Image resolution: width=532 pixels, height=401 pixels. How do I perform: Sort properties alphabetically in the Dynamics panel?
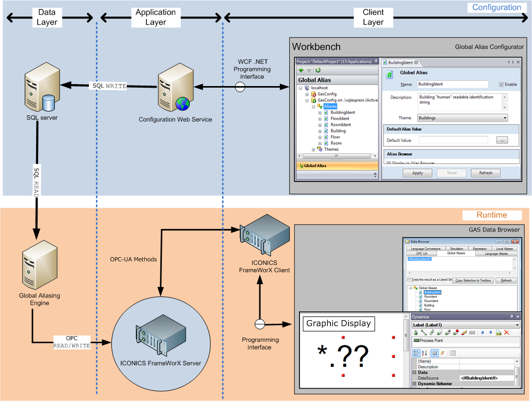[424, 353]
